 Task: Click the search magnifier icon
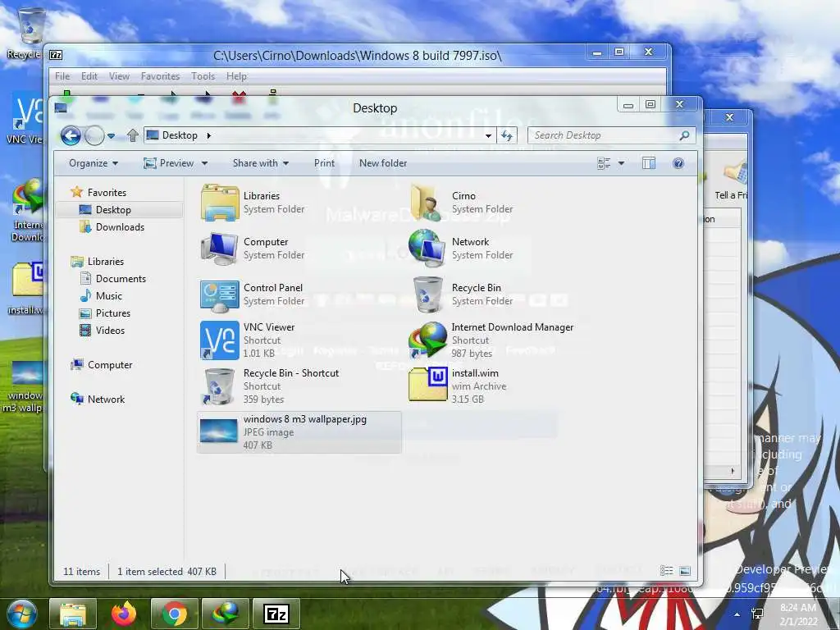point(684,135)
